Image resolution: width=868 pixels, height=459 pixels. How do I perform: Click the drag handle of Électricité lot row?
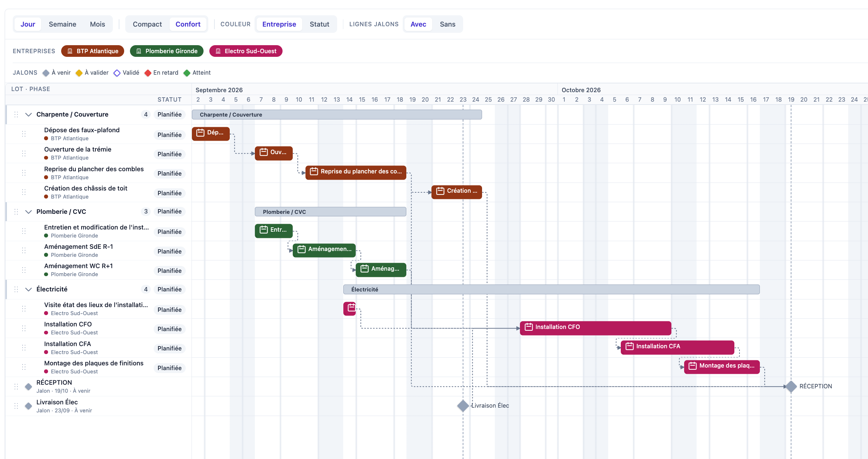point(16,289)
